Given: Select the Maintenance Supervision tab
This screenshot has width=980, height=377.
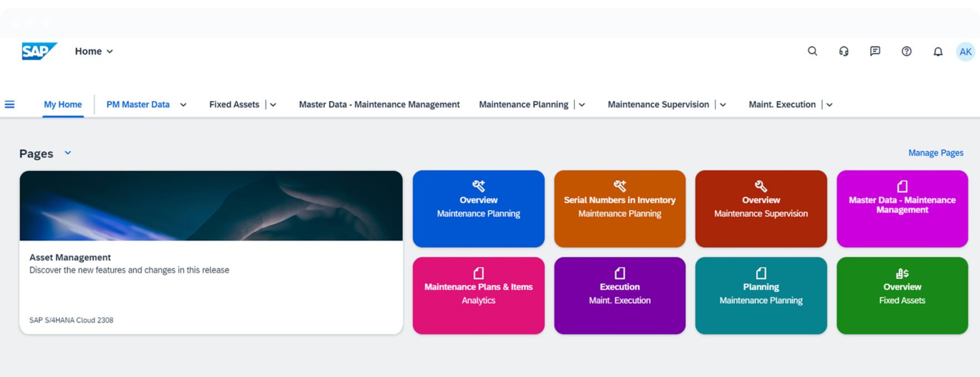Looking at the screenshot, I should [x=658, y=104].
